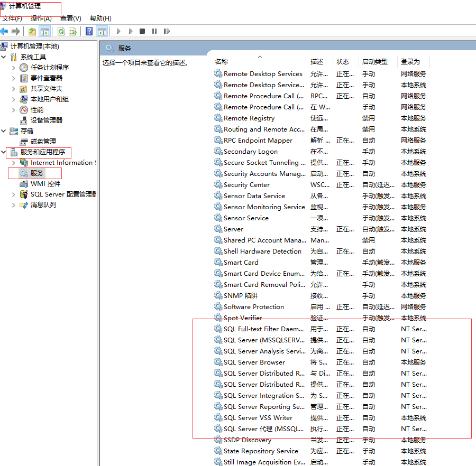Click the 消息队列 icon

(x=24, y=205)
